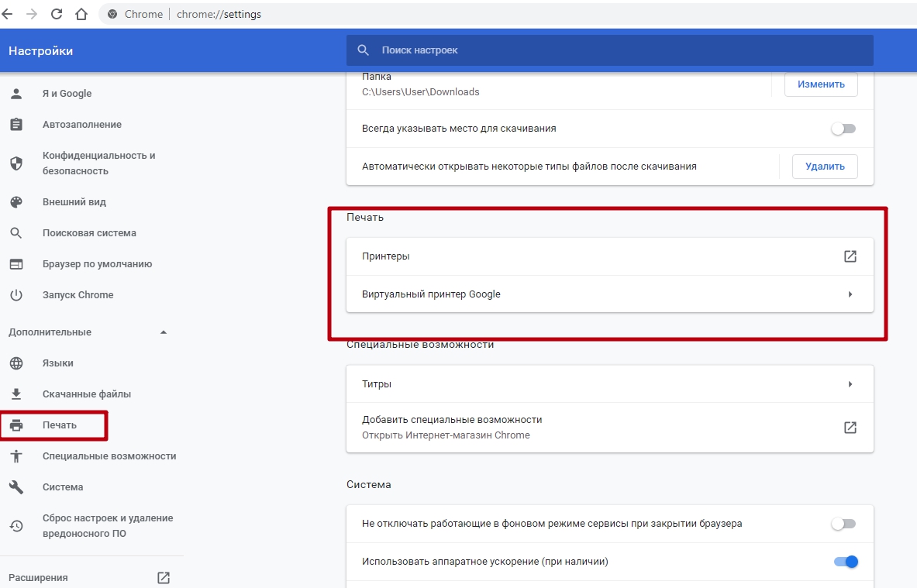Click the printer icon in sidebar
The image size is (917, 588).
click(x=16, y=425)
